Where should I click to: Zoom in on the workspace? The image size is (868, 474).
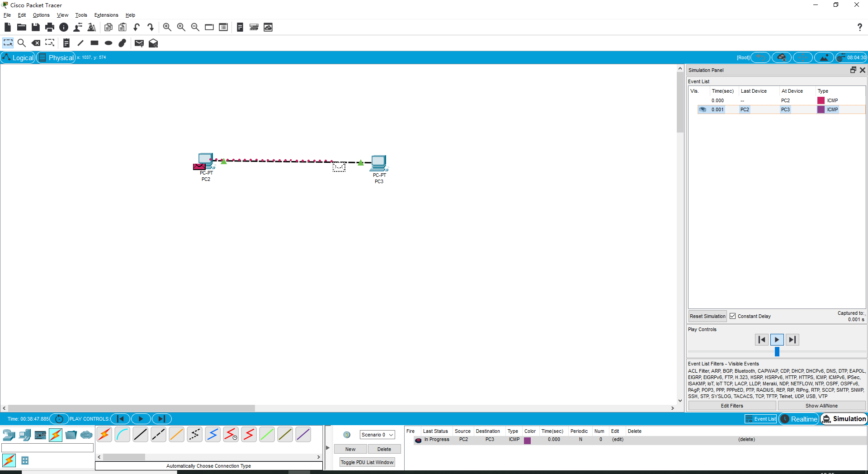(167, 27)
